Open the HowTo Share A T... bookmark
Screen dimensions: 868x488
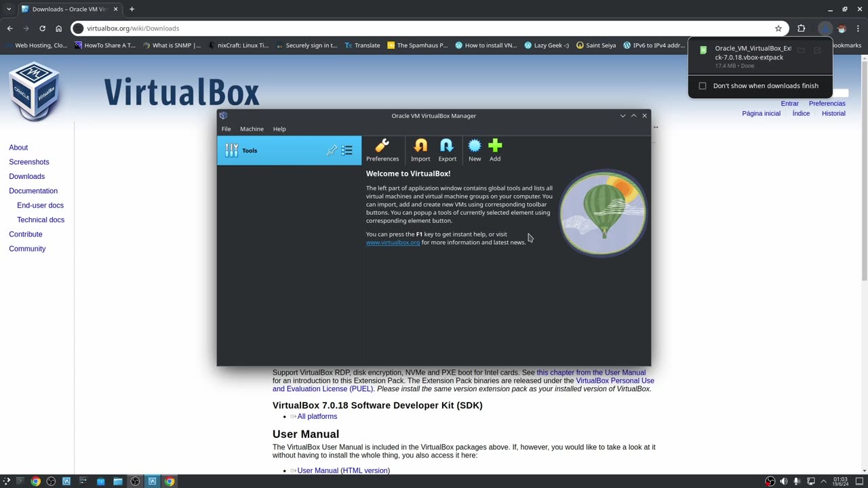click(x=105, y=45)
